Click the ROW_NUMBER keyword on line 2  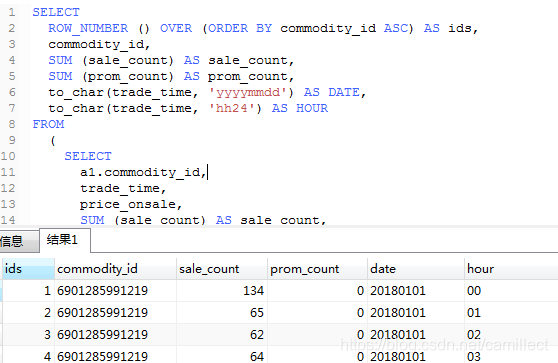88,28
